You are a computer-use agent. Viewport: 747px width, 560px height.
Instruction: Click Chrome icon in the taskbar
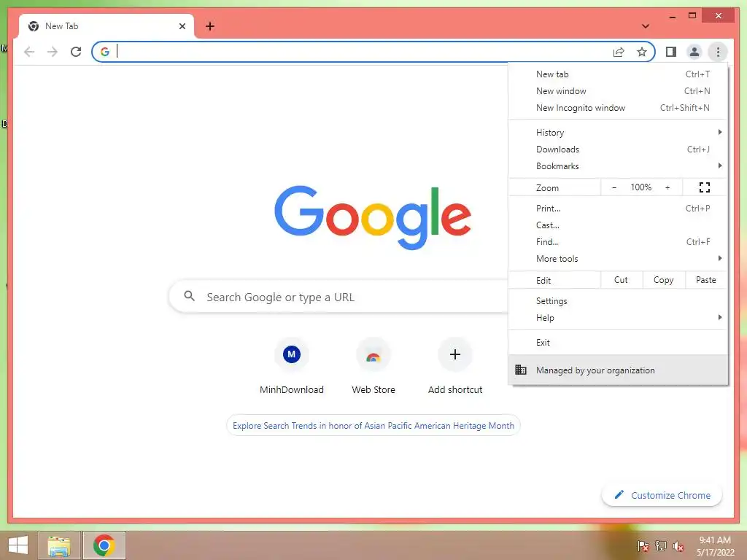coord(104,545)
